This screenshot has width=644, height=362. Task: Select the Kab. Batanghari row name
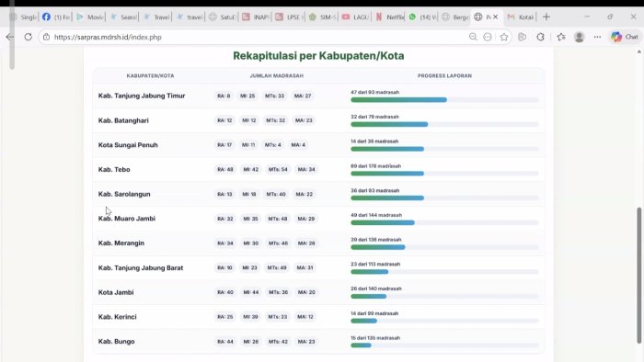pos(123,120)
